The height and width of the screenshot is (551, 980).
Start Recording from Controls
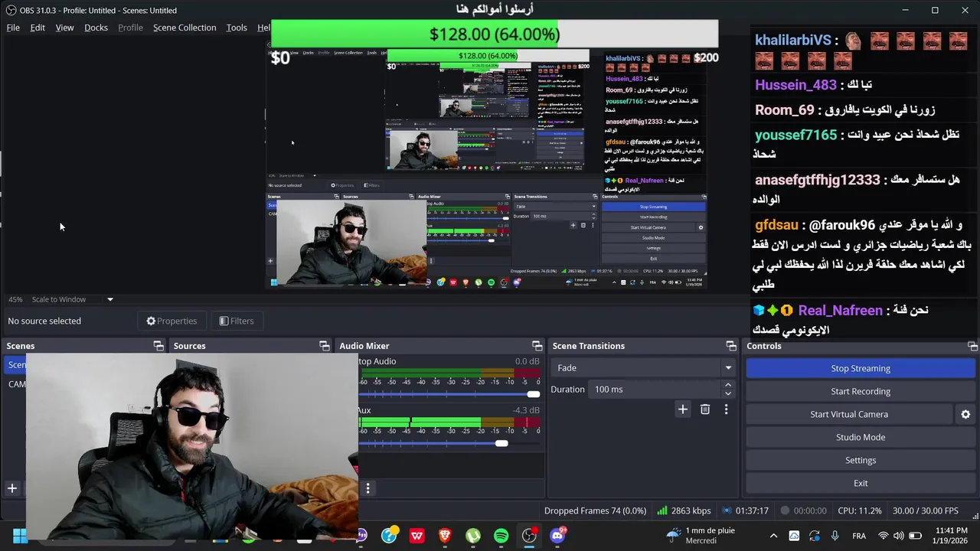coord(861,391)
